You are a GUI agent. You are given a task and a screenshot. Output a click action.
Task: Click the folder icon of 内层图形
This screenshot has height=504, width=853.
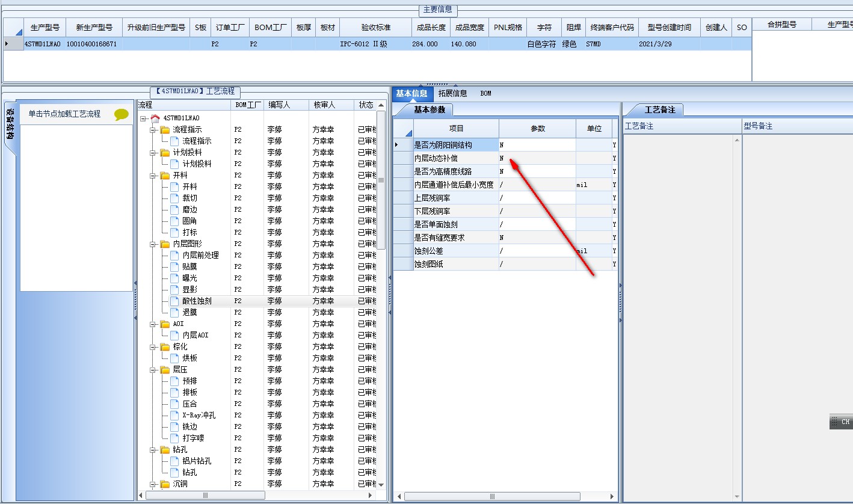coord(165,244)
